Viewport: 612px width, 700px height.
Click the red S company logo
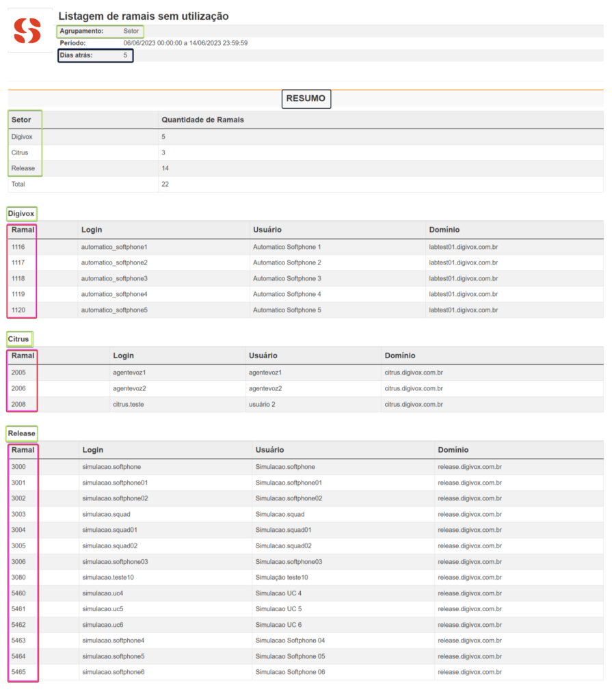click(x=27, y=31)
